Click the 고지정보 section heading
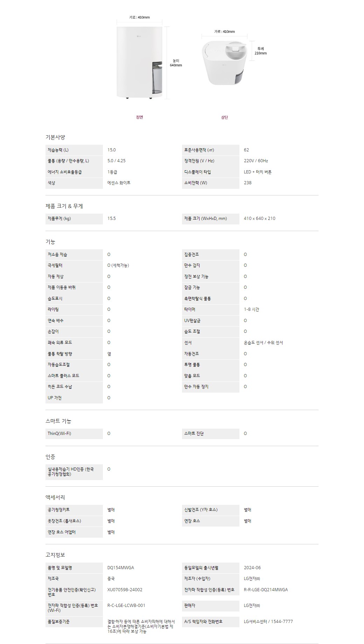Viewport: 364px width, 644px height. [55, 555]
